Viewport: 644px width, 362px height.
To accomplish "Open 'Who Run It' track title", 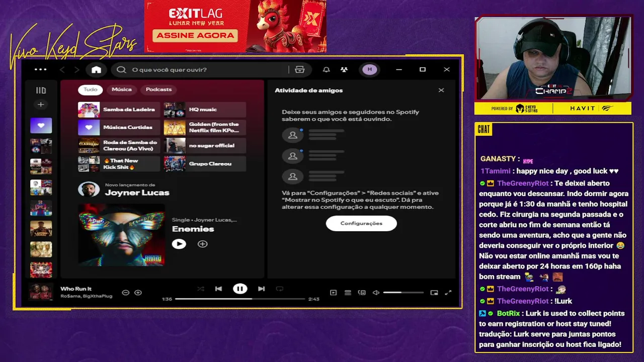I will pyautogui.click(x=76, y=289).
